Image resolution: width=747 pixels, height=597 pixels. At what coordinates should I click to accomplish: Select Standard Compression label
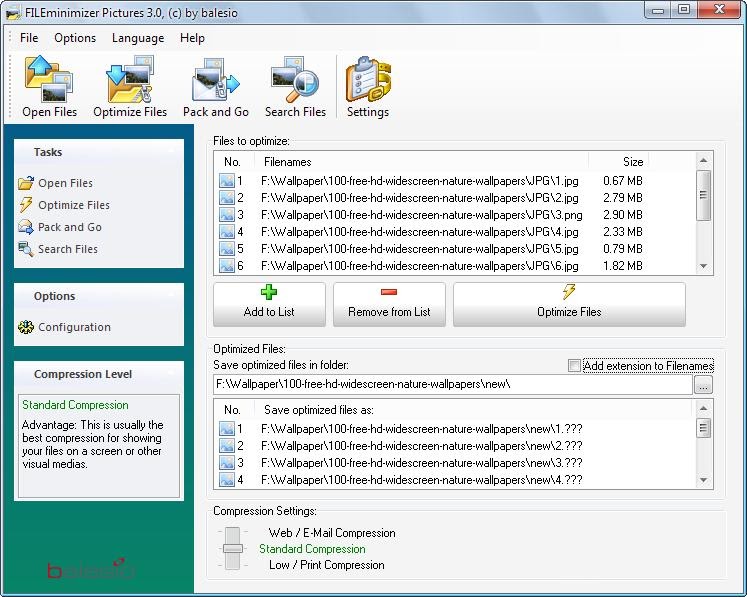312,549
